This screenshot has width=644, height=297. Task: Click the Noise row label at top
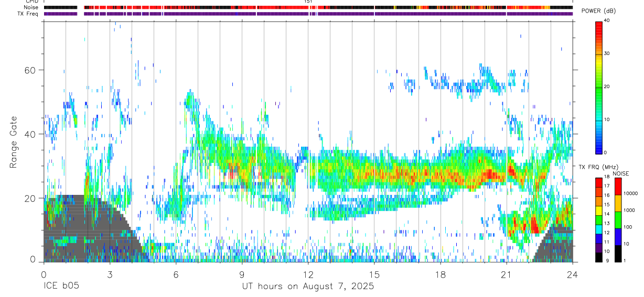click(x=31, y=7)
